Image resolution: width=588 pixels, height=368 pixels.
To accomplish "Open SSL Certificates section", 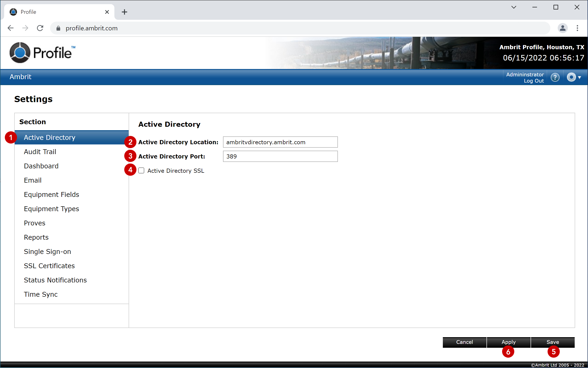I will (72, 266).
